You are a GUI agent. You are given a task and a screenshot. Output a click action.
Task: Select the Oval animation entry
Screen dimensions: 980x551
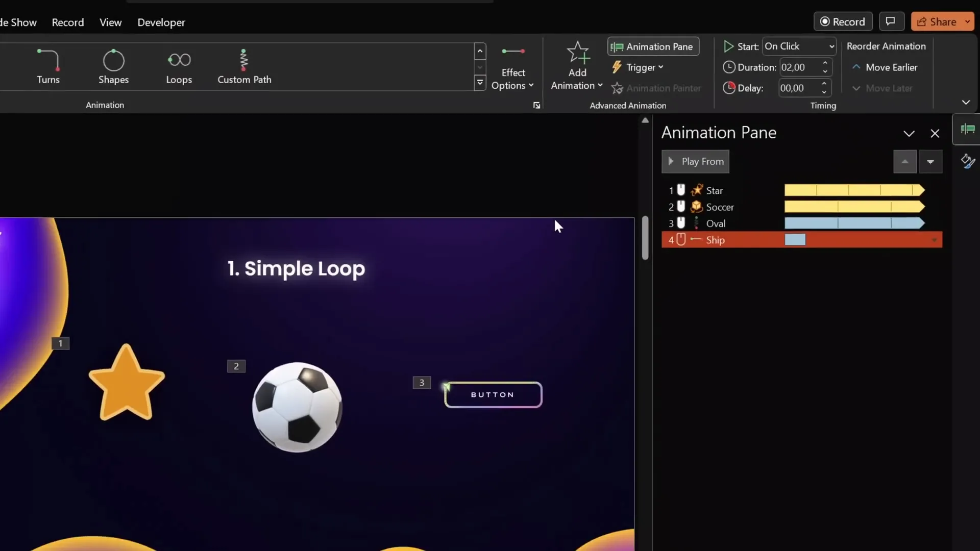click(801, 223)
